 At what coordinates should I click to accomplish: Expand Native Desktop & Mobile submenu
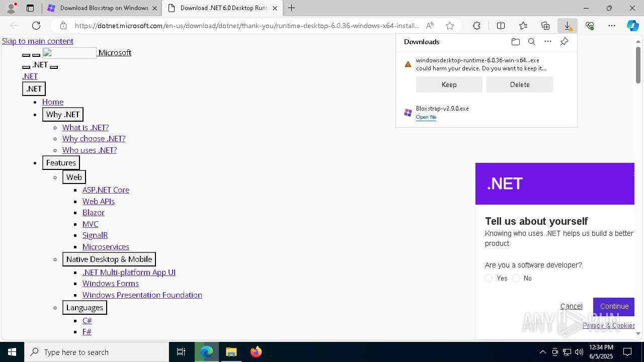click(109, 259)
